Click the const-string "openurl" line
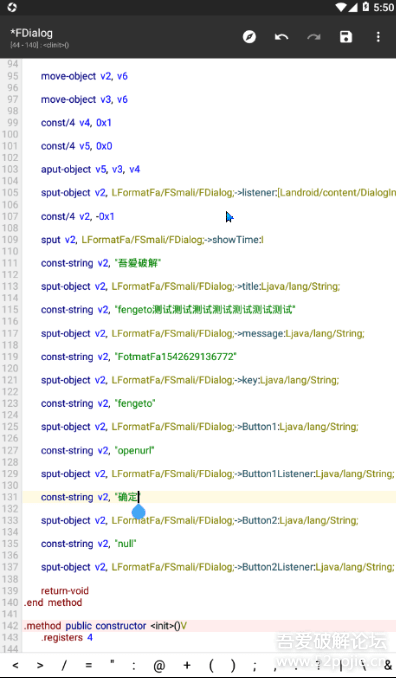 point(98,451)
